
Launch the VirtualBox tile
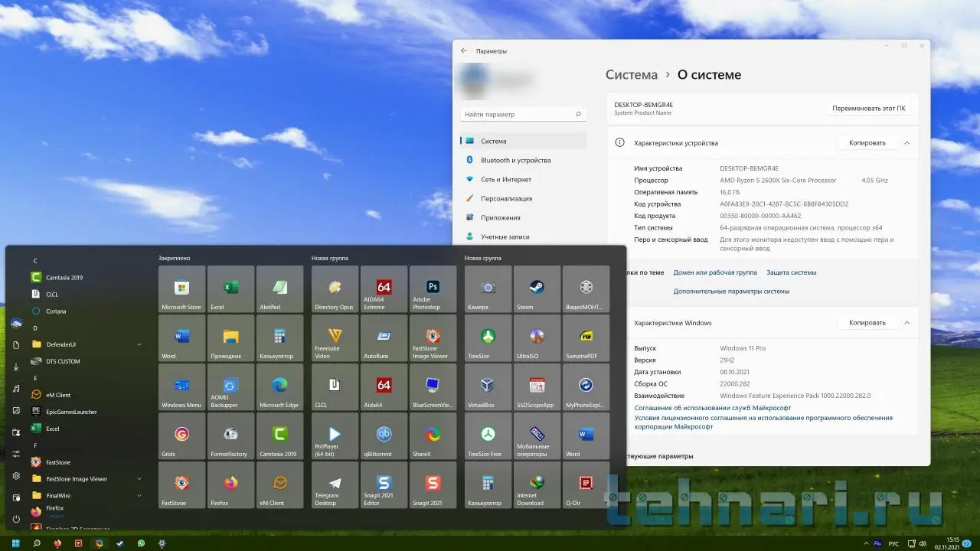[488, 387]
